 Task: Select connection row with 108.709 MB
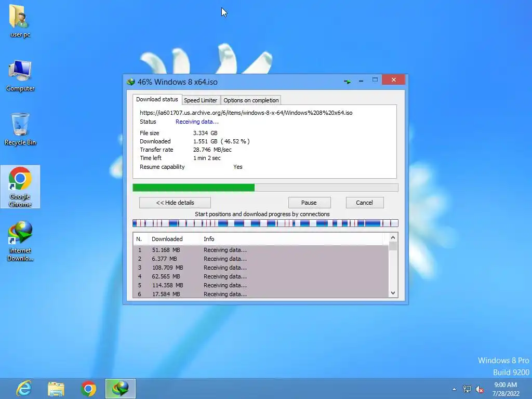pyautogui.click(x=261, y=268)
